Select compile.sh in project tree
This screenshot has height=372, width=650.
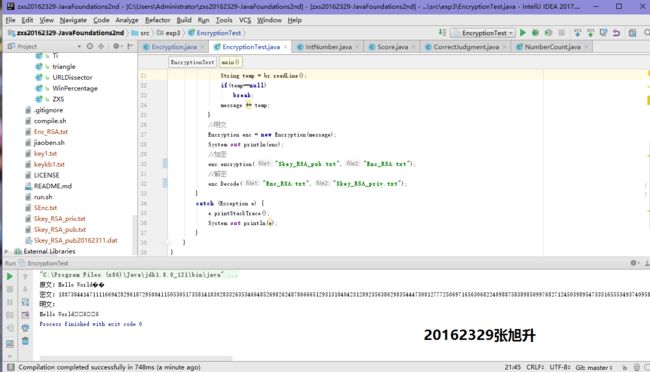point(50,121)
